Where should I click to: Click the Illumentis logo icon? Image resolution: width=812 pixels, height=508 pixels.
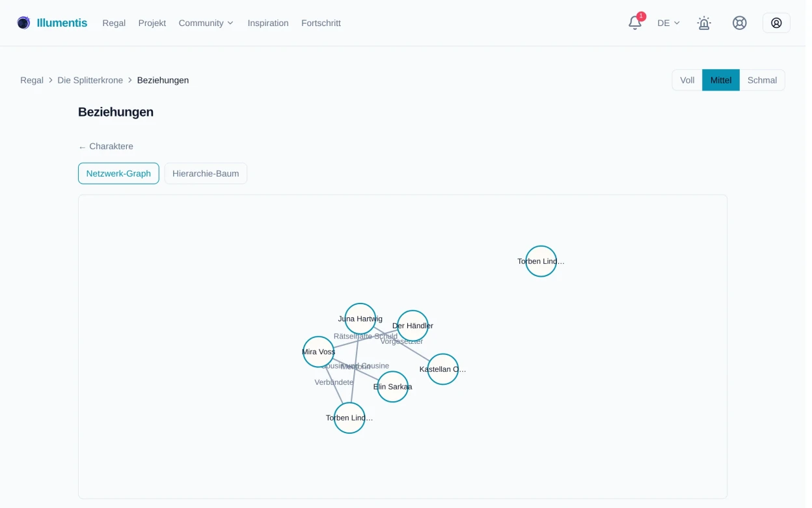click(x=23, y=23)
